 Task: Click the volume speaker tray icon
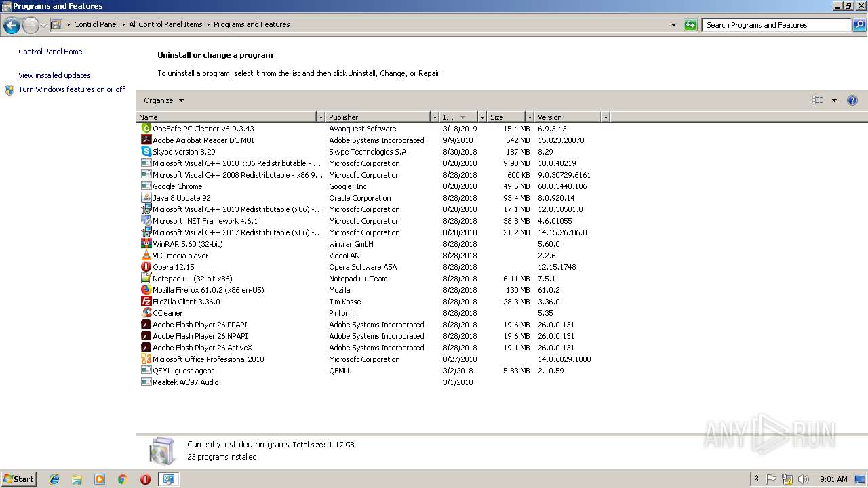point(804,479)
